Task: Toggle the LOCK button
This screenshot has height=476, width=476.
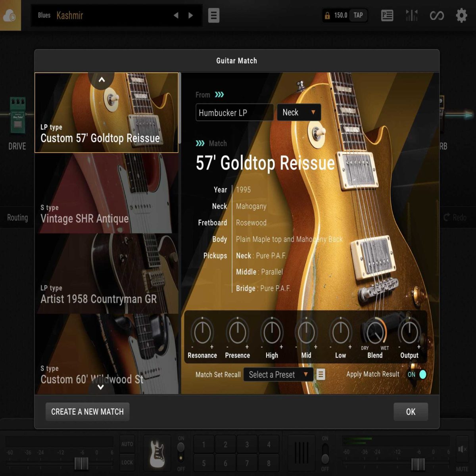Action: coord(127,463)
